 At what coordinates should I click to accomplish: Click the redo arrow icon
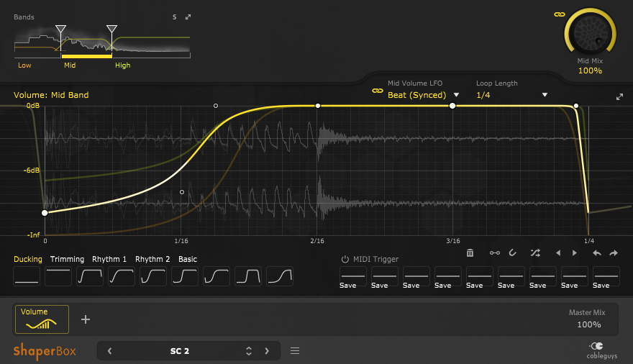coord(614,252)
